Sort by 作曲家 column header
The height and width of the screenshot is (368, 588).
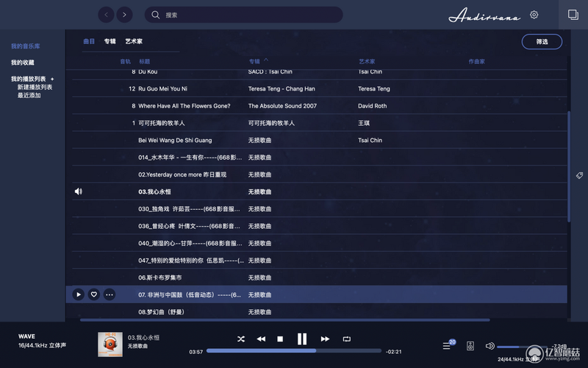click(476, 62)
